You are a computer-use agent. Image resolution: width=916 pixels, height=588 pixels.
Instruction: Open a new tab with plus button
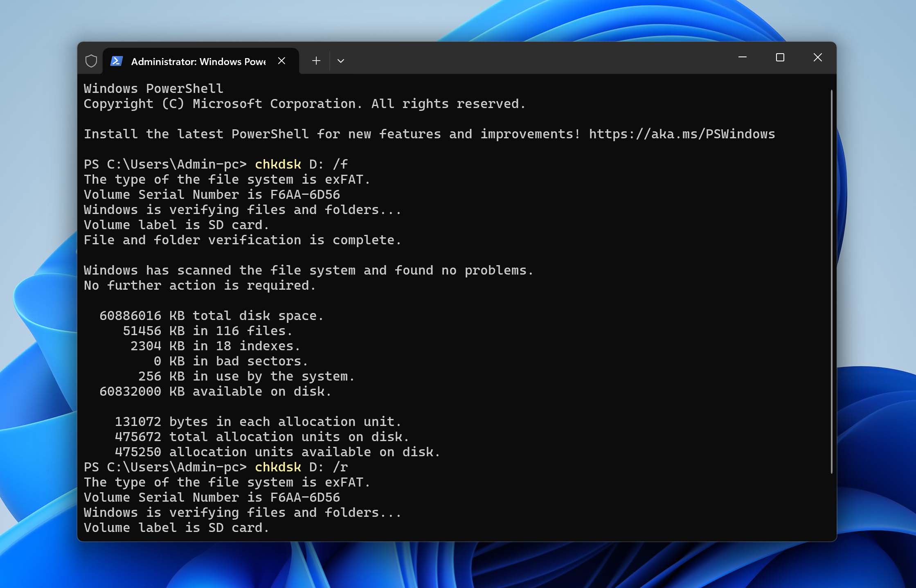pos(316,61)
